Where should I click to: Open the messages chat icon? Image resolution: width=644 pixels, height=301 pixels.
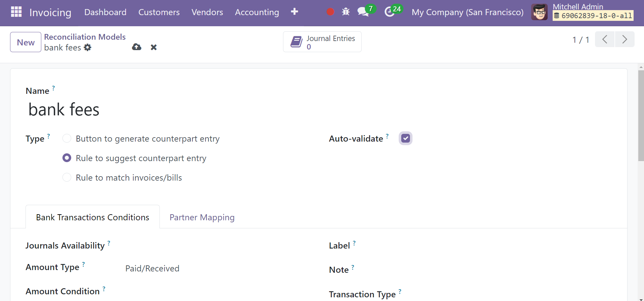click(x=364, y=12)
